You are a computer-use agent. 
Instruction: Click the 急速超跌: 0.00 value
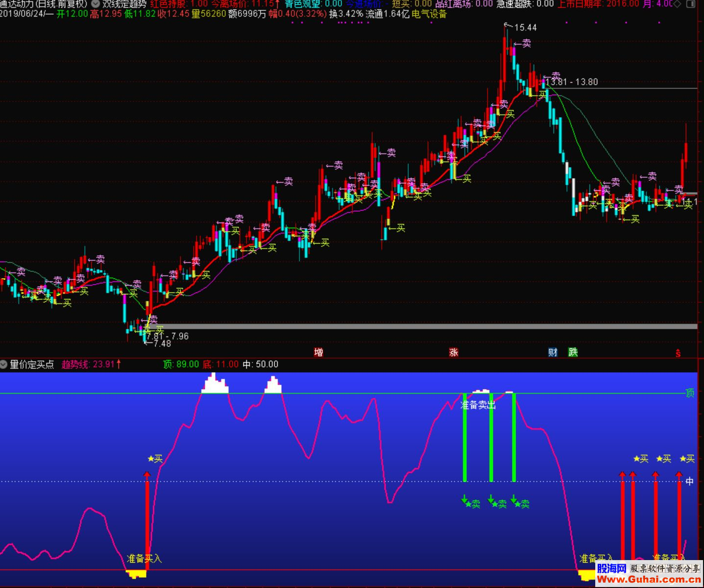coord(525,4)
